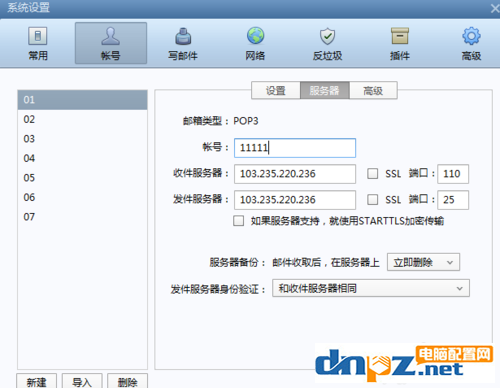Enable SSL for 发件服务器
This screenshot has width=500, height=388.
tap(372, 200)
